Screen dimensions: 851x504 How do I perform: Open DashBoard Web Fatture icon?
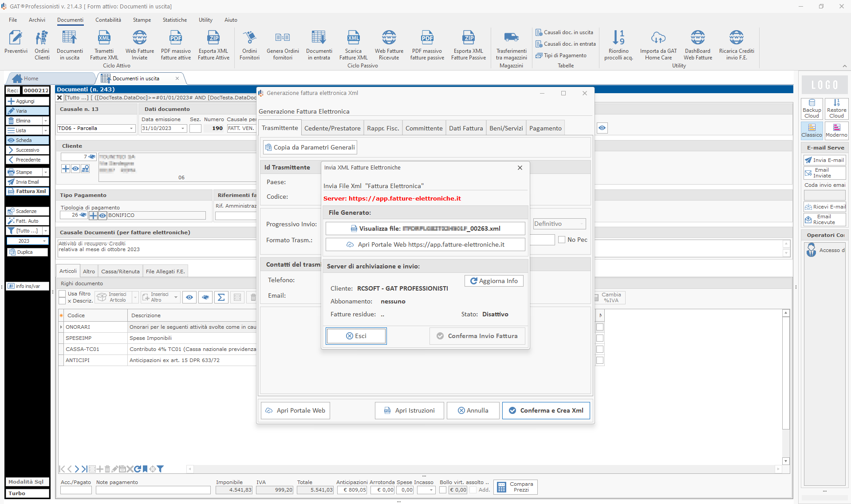click(x=698, y=45)
